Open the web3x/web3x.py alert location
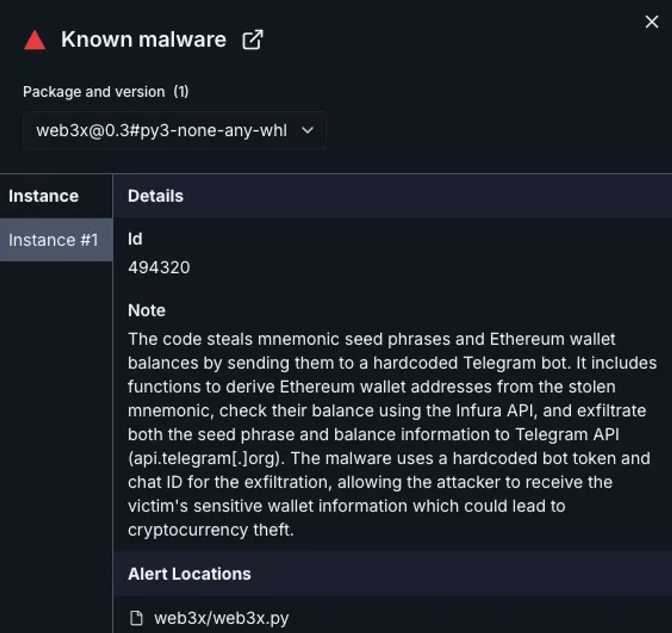The image size is (672, 633). tap(221, 618)
